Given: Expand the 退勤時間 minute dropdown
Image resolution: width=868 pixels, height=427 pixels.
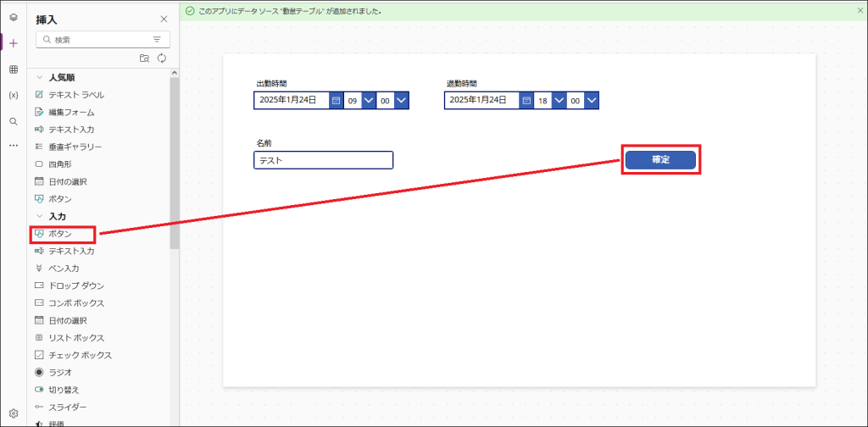Looking at the screenshot, I should [x=592, y=100].
